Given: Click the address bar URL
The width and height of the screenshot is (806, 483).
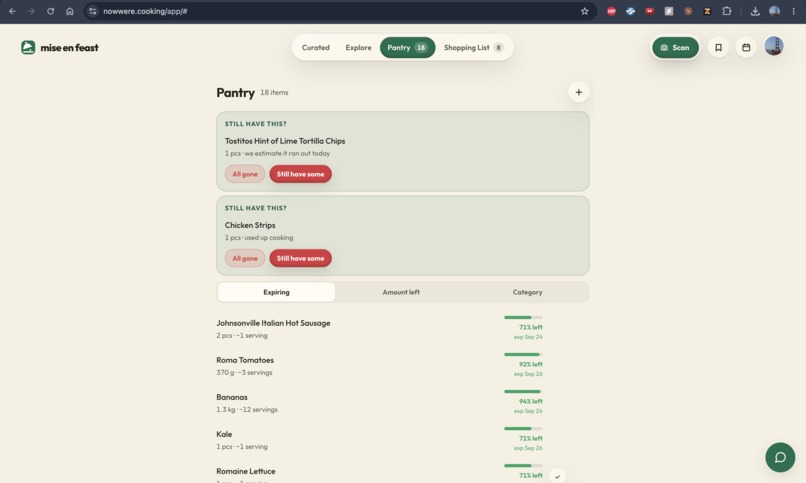Looking at the screenshot, I should (x=145, y=11).
